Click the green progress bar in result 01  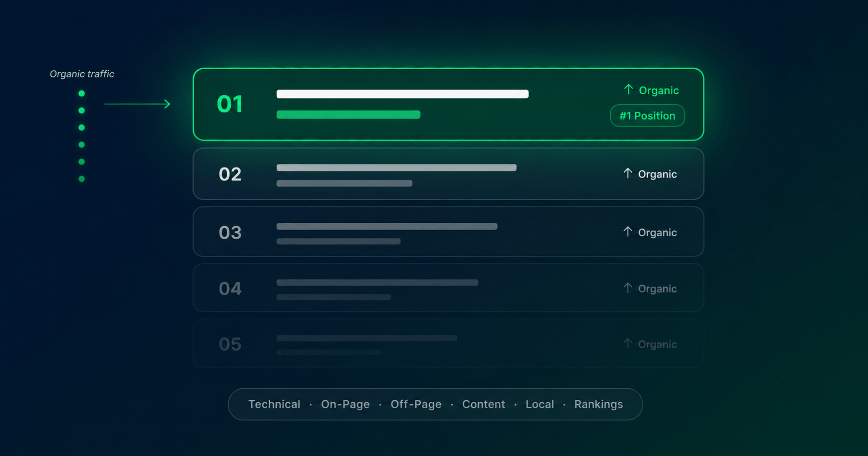tap(349, 115)
